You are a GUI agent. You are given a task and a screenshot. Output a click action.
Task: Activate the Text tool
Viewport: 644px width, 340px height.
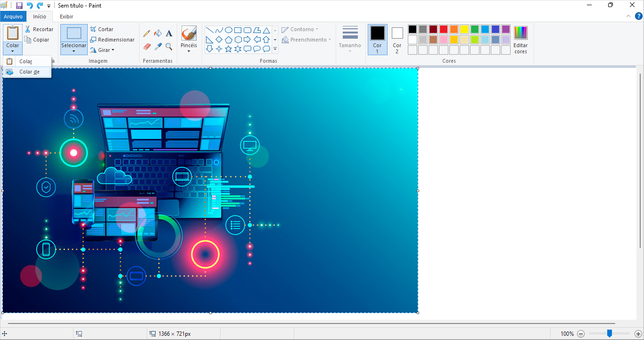169,33
